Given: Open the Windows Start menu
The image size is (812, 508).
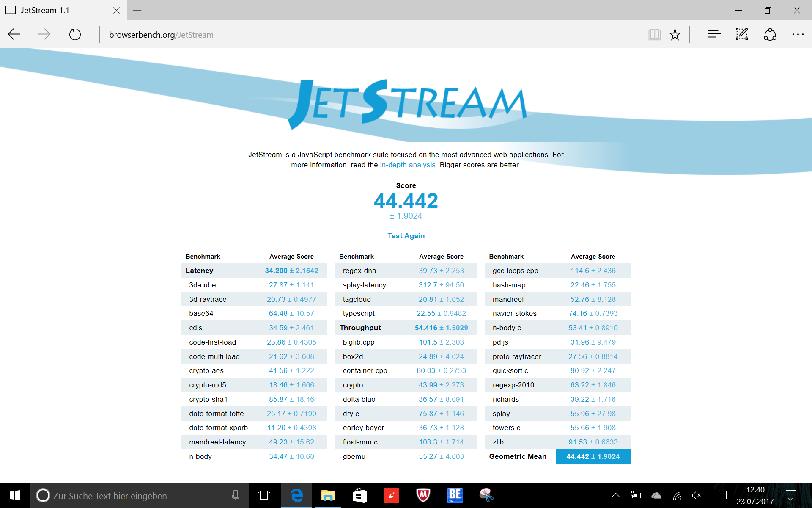Looking at the screenshot, I should point(15,495).
